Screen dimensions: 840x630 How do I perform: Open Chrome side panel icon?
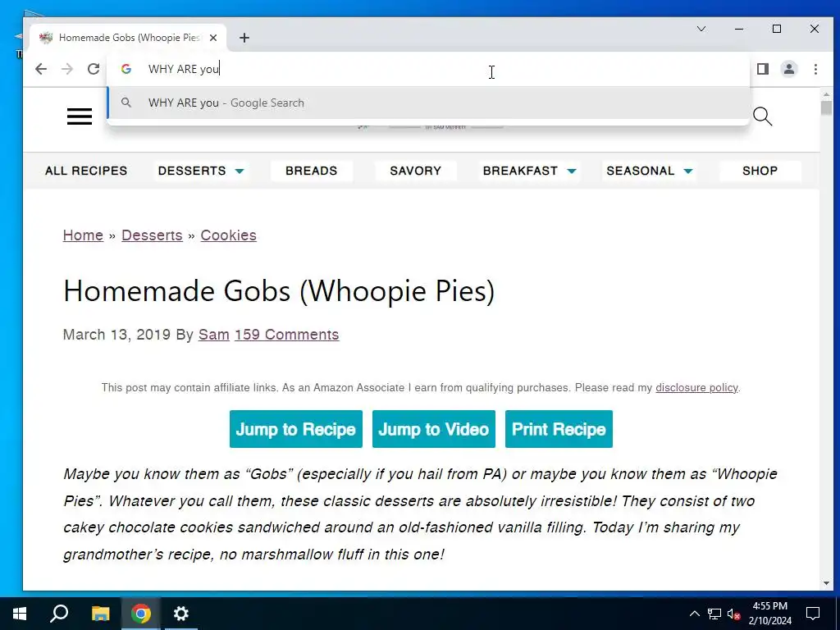[x=763, y=69]
